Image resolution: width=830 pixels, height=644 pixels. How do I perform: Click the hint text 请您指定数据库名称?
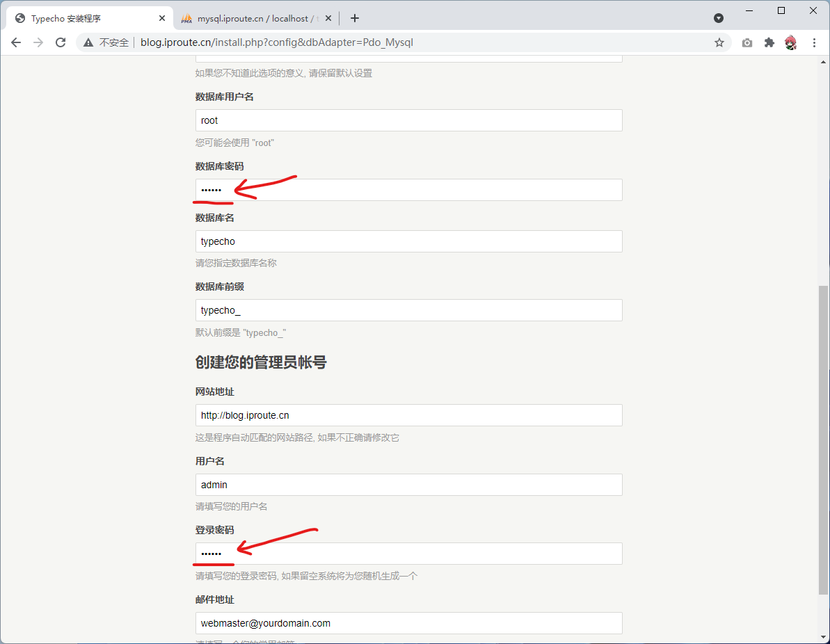coord(236,263)
